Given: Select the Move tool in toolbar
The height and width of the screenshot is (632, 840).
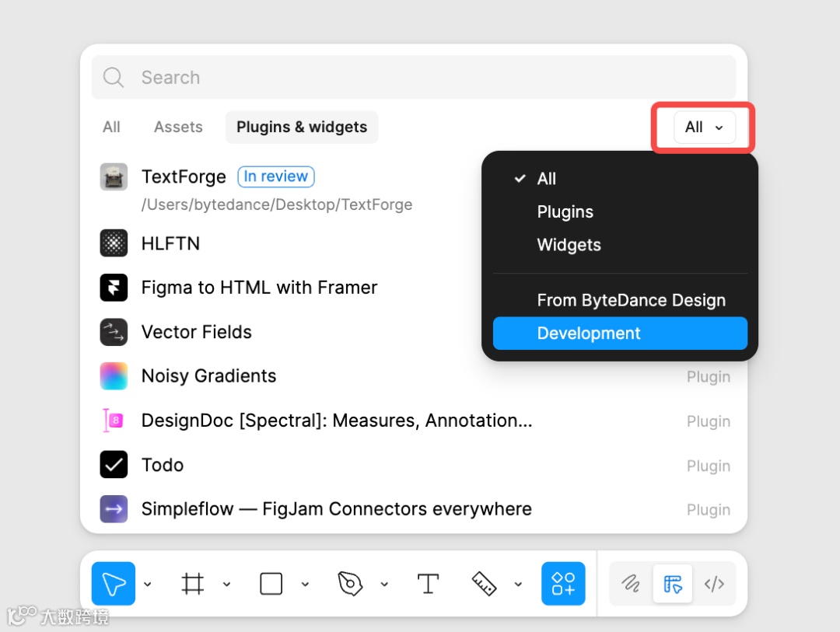Looking at the screenshot, I should coord(113,583).
